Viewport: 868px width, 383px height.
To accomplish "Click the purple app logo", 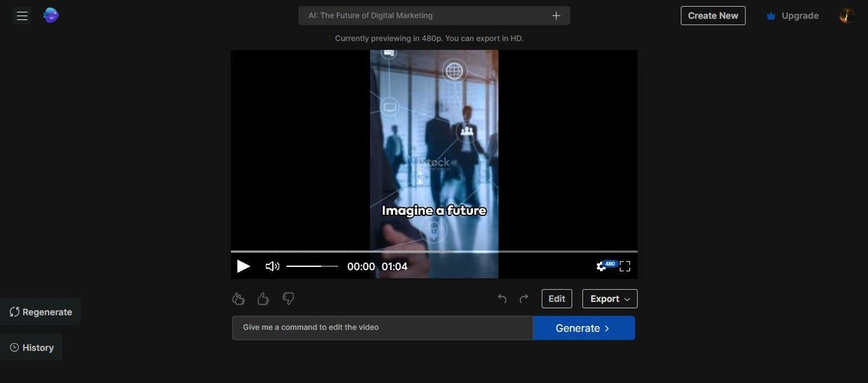I will 51,16.
